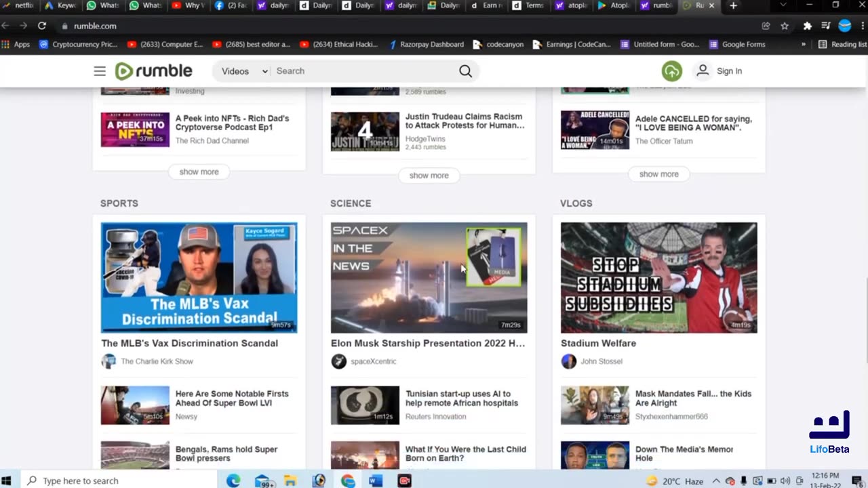The height and width of the screenshot is (488, 868).
Task: Click the user profile icon beside Sign In
Action: (703, 70)
